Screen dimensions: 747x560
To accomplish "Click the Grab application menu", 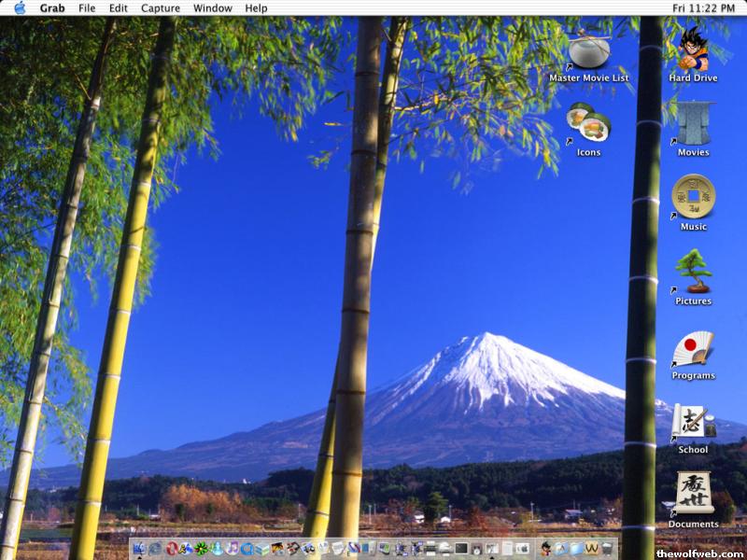I will (x=52, y=7).
